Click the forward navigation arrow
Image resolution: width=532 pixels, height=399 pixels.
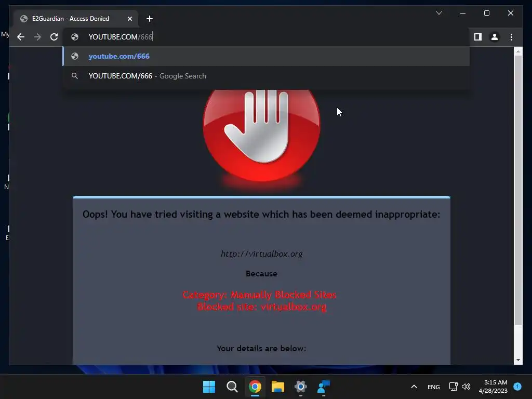coord(37,37)
